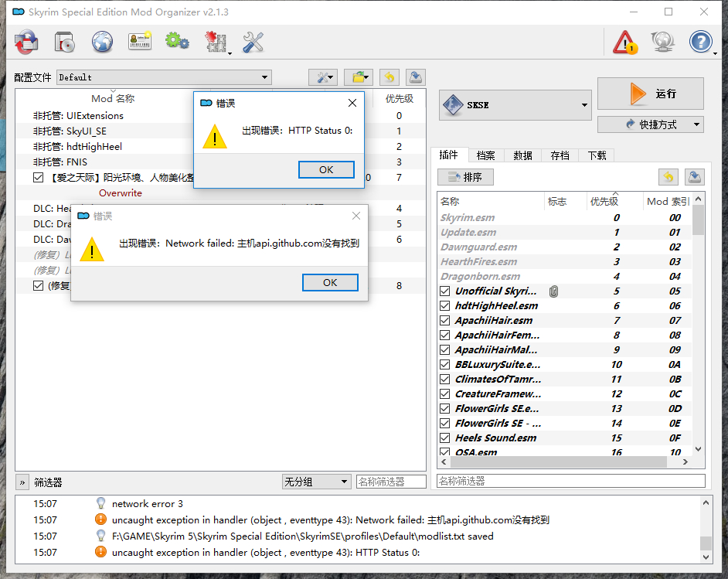Create plugin list backup icon

click(695, 177)
